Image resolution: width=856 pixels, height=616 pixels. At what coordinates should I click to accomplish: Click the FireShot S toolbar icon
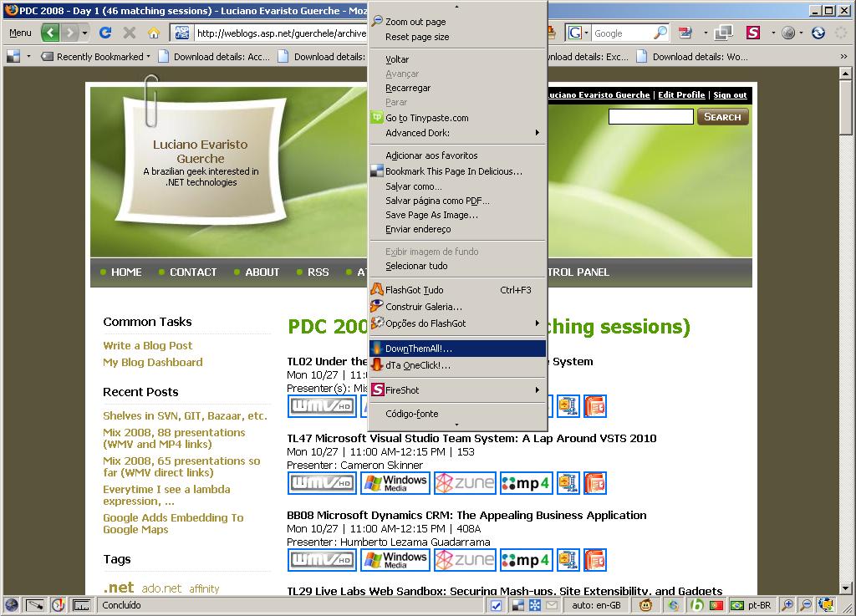[753, 33]
